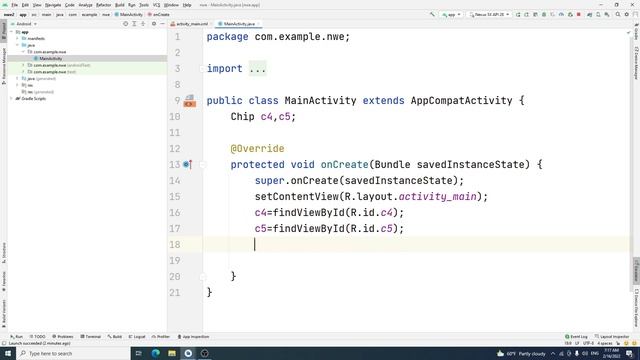This screenshot has height=360, width=640.
Task: Expand com.example.nwe (test) package
Action: tap(23, 72)
